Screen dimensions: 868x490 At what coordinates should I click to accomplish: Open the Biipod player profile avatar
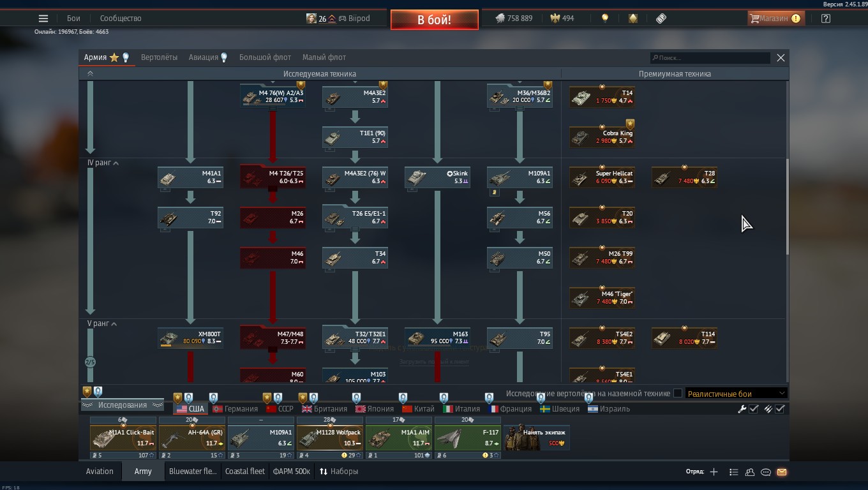coord(311,19)
